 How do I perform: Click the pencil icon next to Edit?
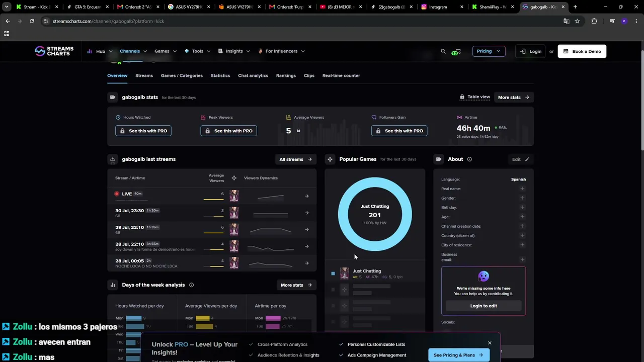(x=527, y=159)
